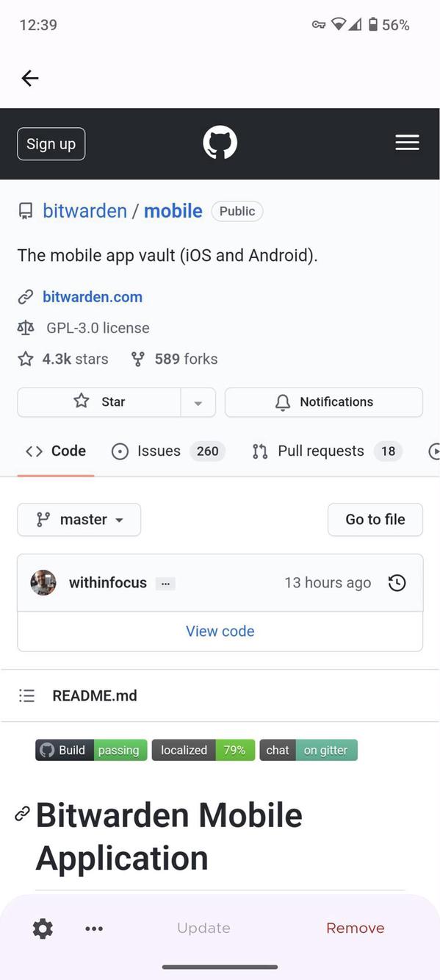The width and height of the screenshot is (440, 980).
Task: Click the link icon next to bitwarden.com
Action: (26, 296)
